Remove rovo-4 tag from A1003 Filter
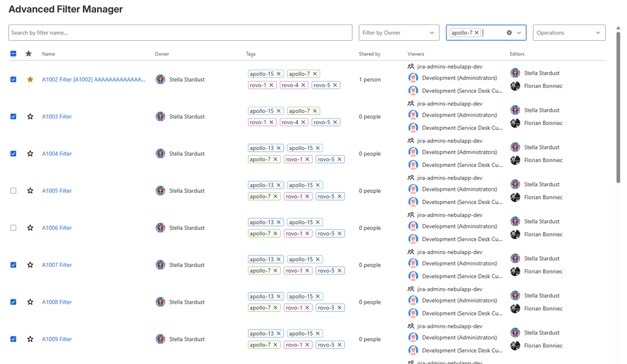627x364 pixels. pos(303,122)
